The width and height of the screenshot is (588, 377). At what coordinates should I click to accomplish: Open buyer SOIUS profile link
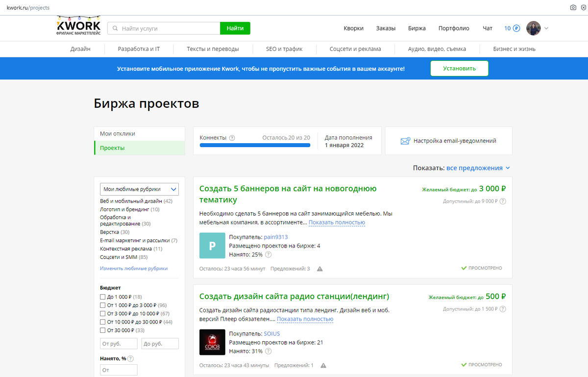[x=272, y=334]
